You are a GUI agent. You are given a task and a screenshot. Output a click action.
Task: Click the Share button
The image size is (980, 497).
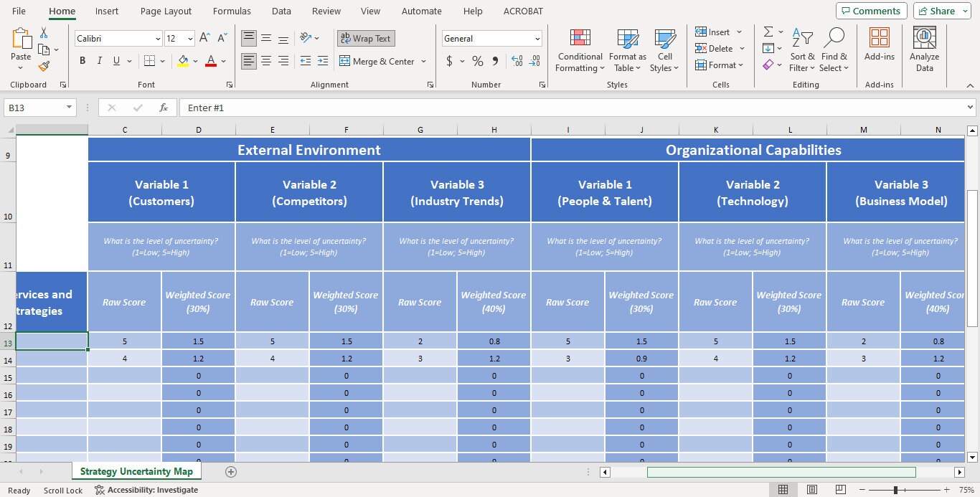(x=941, y=11)
